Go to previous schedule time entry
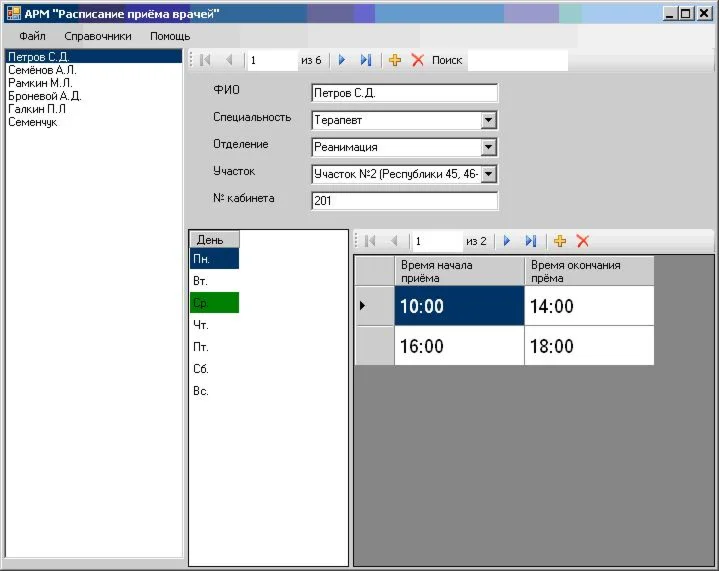 point(394,241)
